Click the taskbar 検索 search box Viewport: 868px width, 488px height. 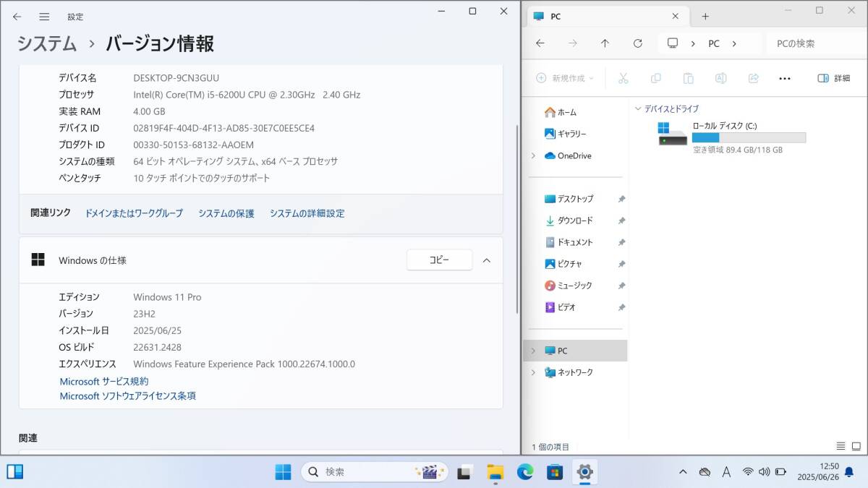(375, 472)
